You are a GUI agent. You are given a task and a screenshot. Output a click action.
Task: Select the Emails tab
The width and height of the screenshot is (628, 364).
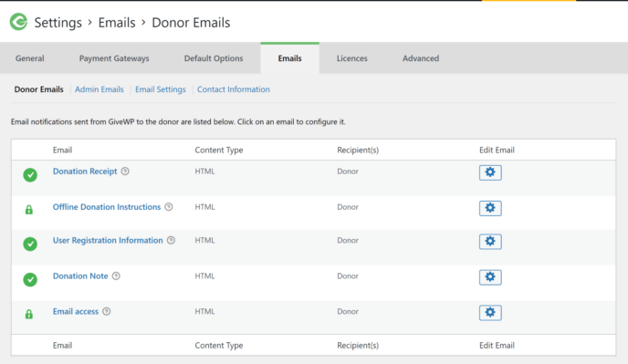tap(289, 58)
